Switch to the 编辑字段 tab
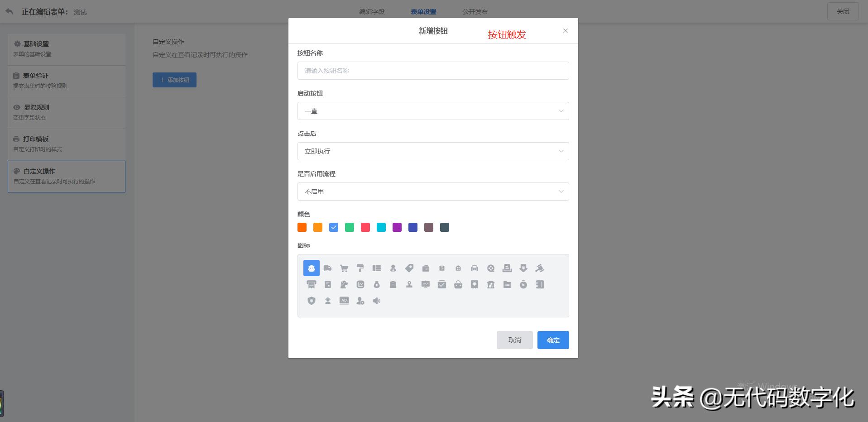Viewport: 868px width, 422px height. [x=372, y=11]
